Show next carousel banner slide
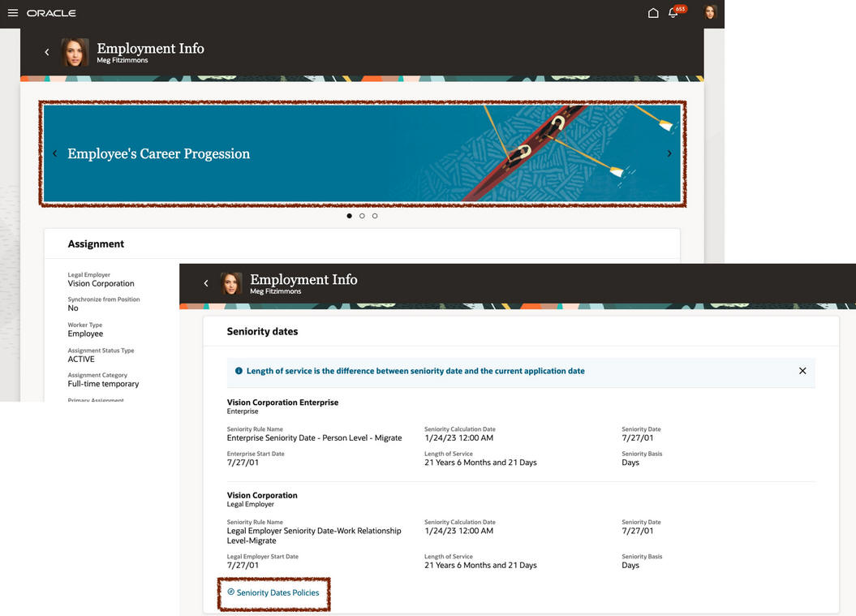Image resolution: width=856 pixels, height=616 pixels. point(669,153)
